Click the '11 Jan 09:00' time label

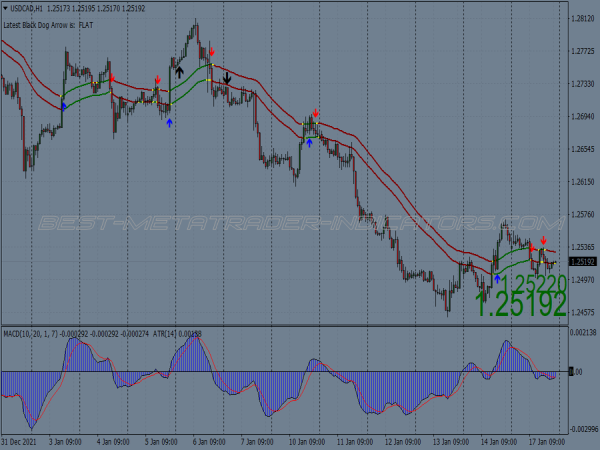click(x=355, y=442)
